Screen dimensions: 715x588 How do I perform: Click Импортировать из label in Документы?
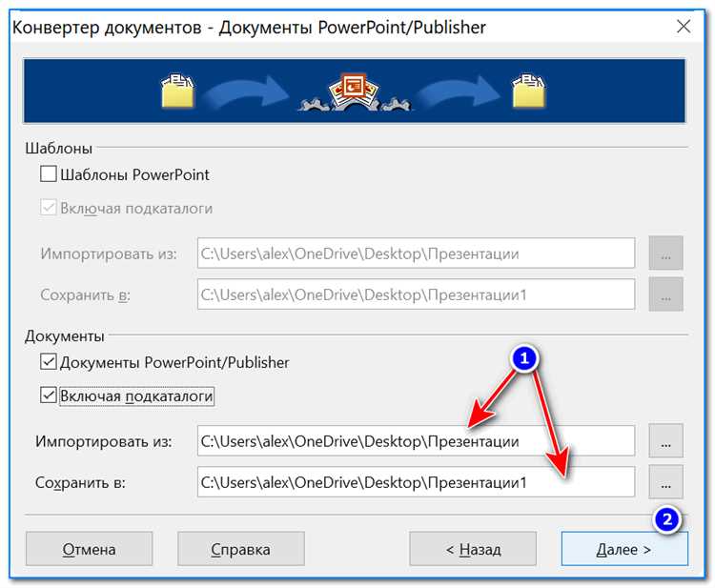click(104, 441)
